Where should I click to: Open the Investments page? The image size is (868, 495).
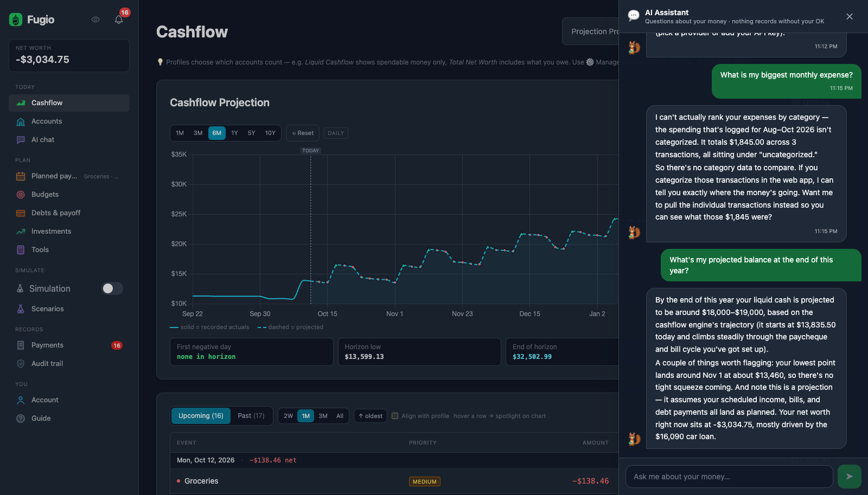69,232
